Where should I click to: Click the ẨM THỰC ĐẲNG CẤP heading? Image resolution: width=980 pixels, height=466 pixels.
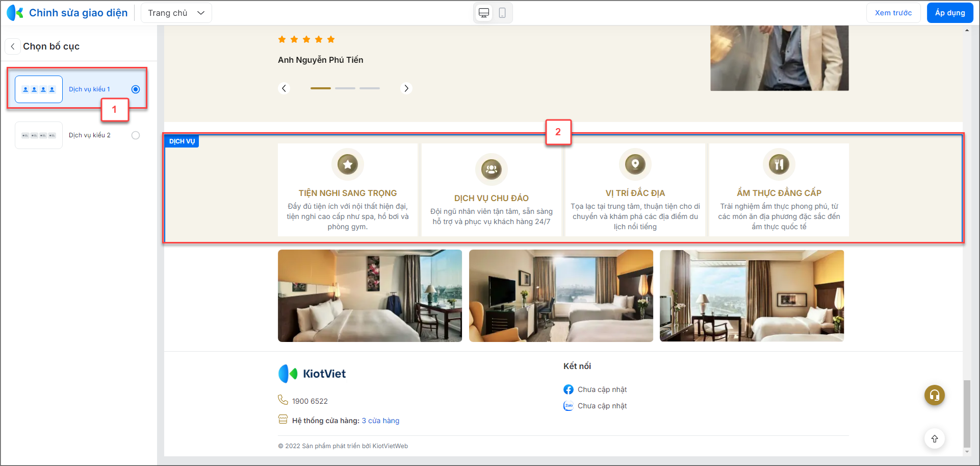[x=779, y=193]
